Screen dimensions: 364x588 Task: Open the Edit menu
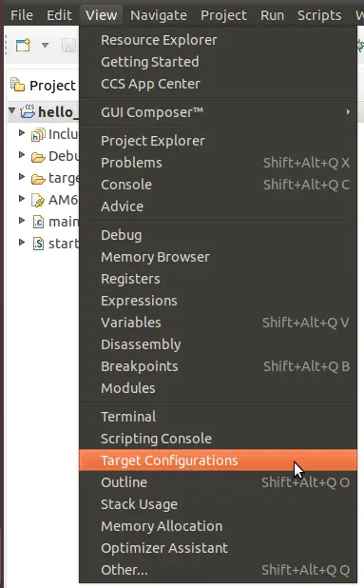click(x=59, y=15)
